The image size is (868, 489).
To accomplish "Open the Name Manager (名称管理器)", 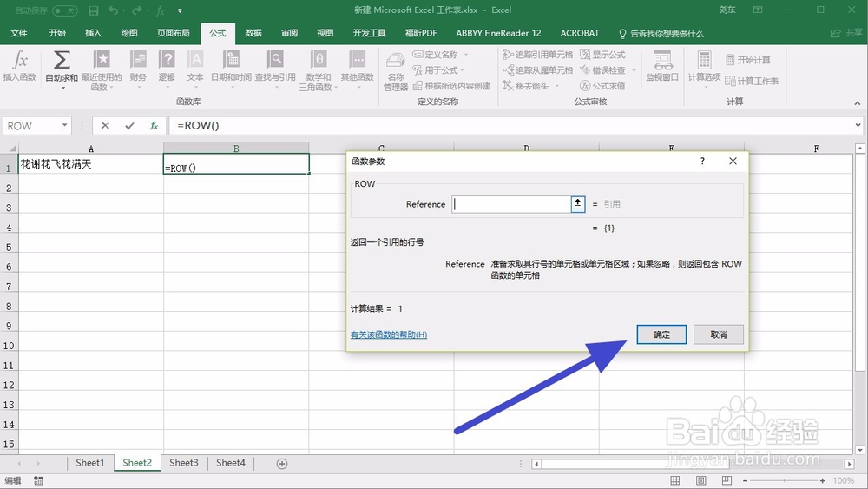I will (x=396, y=72).
